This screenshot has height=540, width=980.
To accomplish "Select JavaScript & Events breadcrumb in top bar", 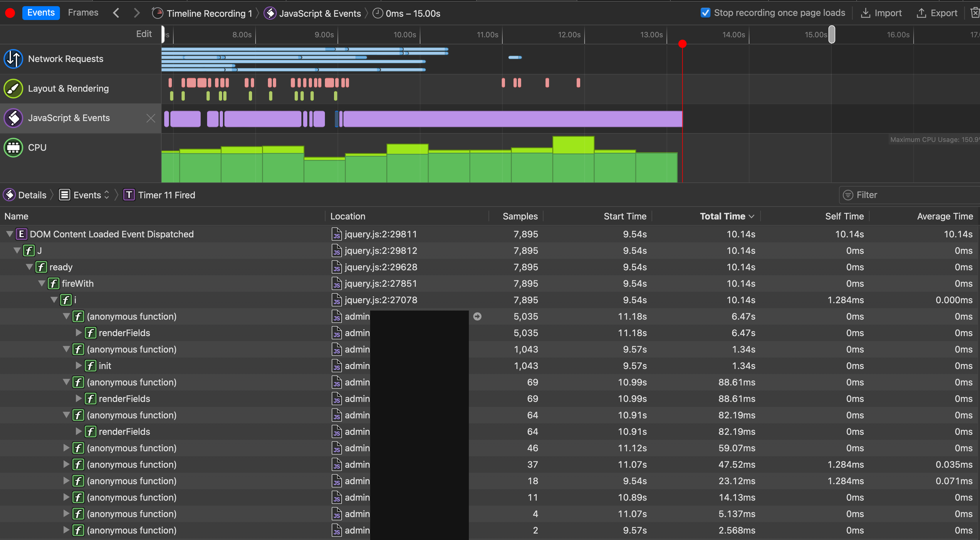I will point(312,13).
